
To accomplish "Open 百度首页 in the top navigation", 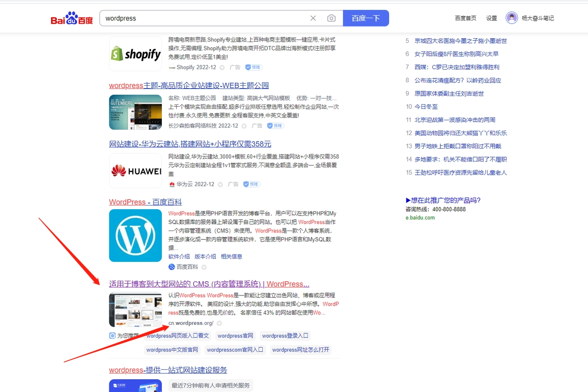I will (465, 18).
